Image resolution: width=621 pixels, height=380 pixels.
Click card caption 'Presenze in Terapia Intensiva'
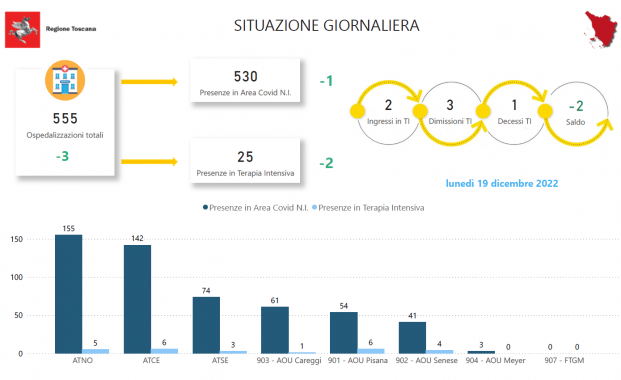click(245, 173)
